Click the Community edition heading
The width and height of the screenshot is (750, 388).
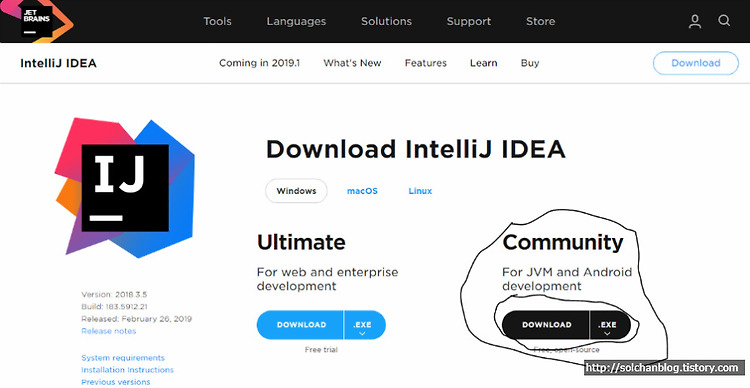click(x=562, y=243)
